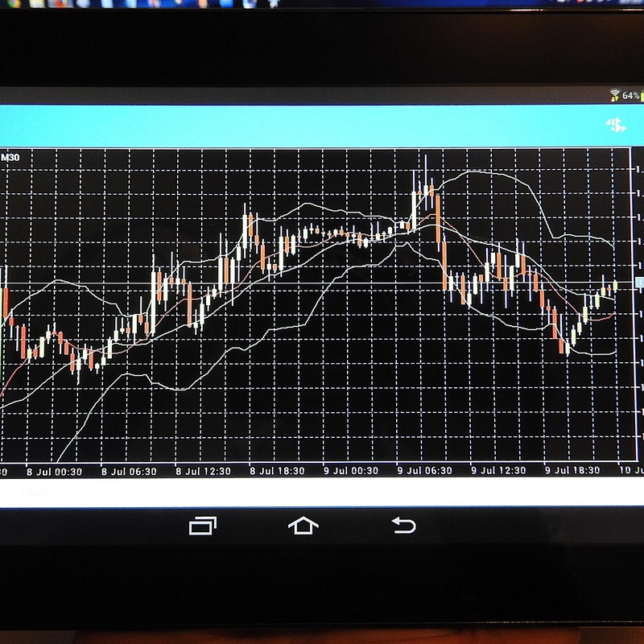Open the currency pairs dollar icon
The image size is (644, 644).
tap(613, 125)
